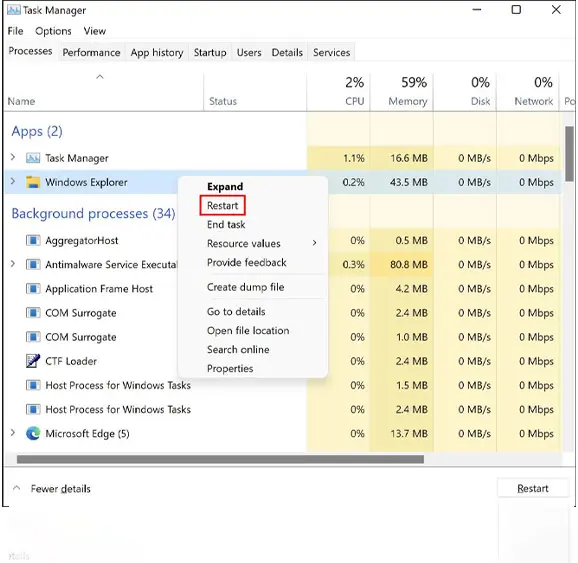Image resolution: width=578 pixels, height=563 pixels.
Task: Choose Open file location option
Action: point(248,331)
